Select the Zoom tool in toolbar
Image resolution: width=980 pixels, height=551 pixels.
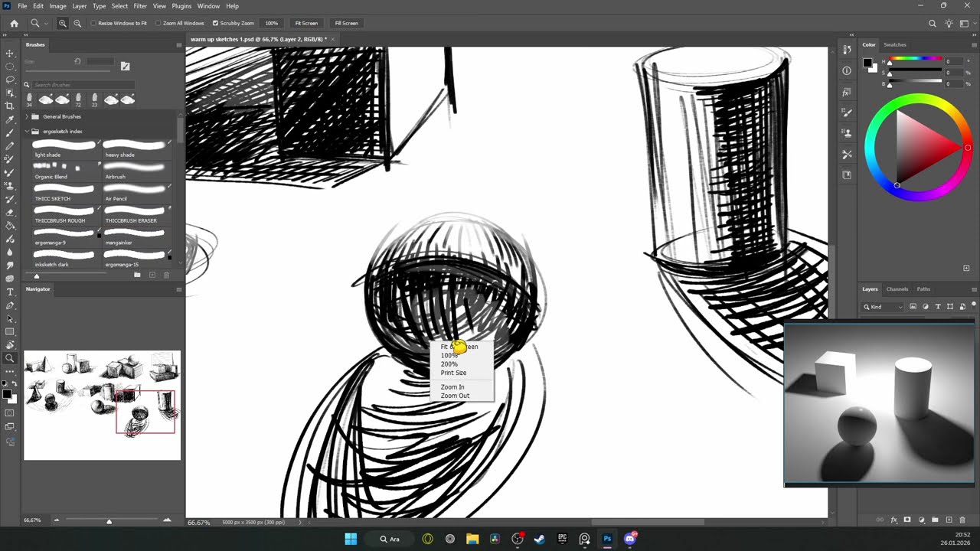tap(10, 358)
